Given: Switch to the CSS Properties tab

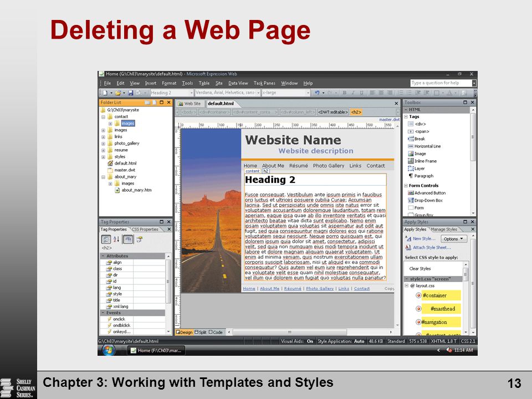Looking at the screenshot, I should (x=145, y=229).
